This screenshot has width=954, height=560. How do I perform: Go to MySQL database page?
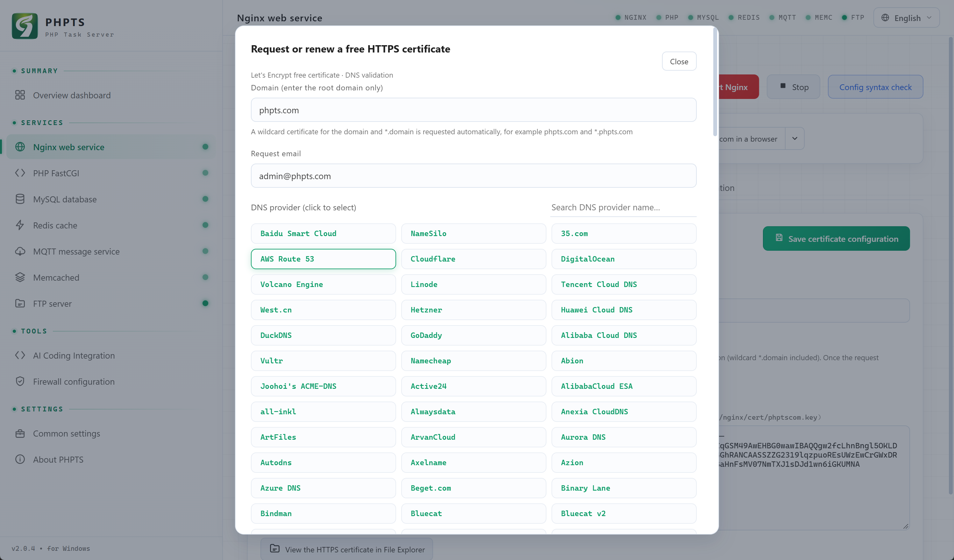(111, 199)
